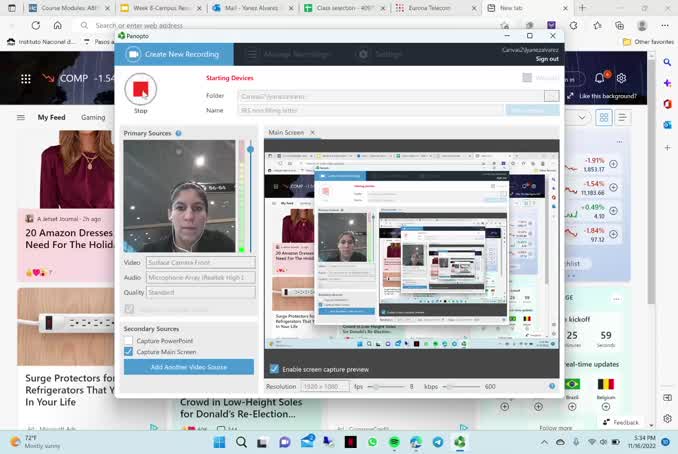Close the Main Screen preview tab
The width and height of the screenshot is (678, 454).
[312, 133]
